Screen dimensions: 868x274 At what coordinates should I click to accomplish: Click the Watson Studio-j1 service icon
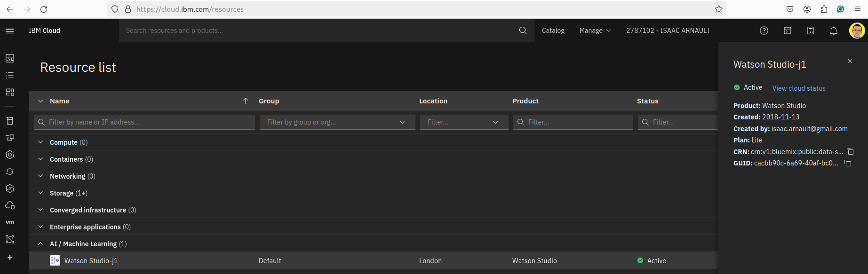[55, 260]
